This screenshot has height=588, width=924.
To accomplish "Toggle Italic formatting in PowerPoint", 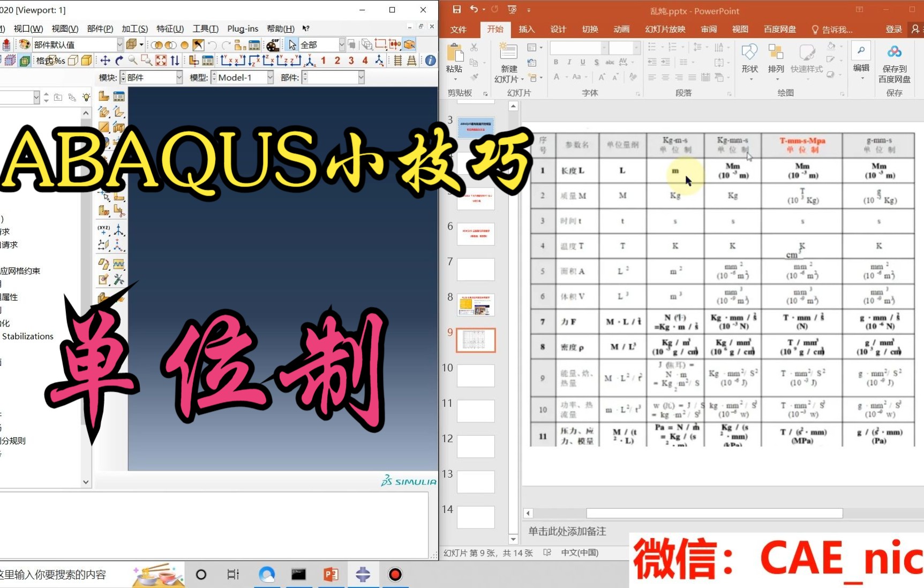I will pyautogui.click(x=569, y=62).
